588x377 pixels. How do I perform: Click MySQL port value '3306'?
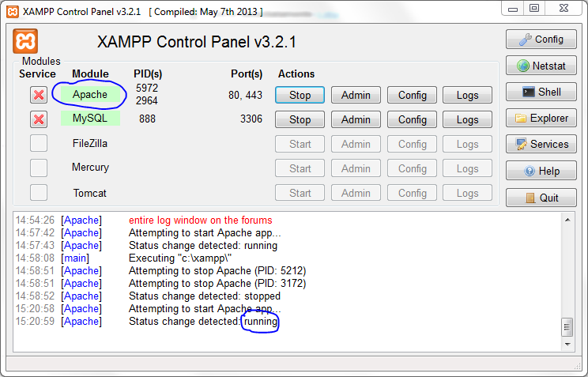(x=251, y=119)
